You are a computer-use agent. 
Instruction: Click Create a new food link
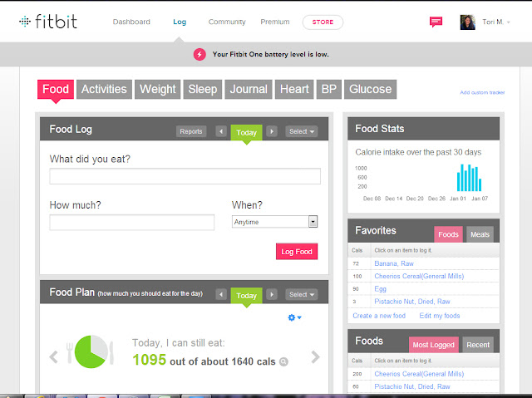[x=379, y=316]
